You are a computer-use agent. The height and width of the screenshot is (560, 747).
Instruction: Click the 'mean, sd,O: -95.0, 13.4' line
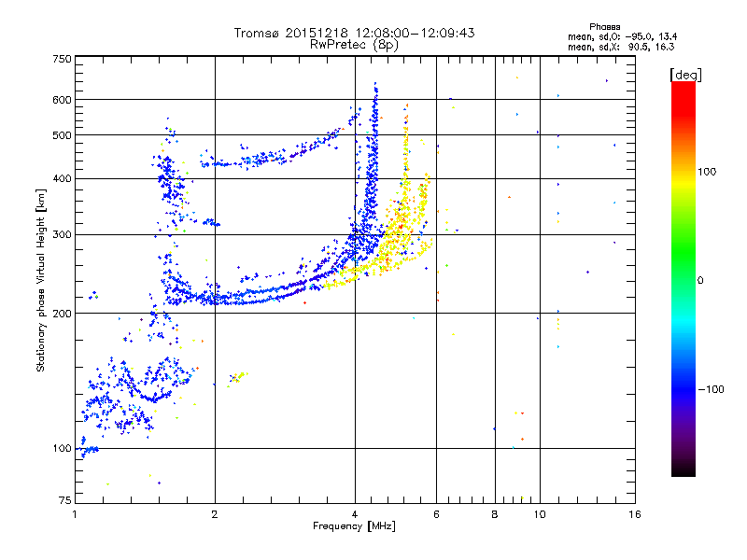622,36
